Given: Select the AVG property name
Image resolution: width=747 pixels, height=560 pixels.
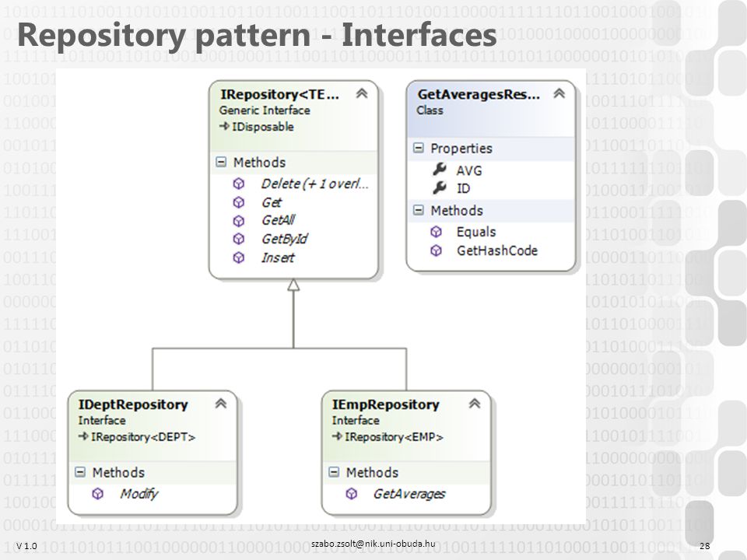Looking at the screenshot, I should [x=469, y=170].
